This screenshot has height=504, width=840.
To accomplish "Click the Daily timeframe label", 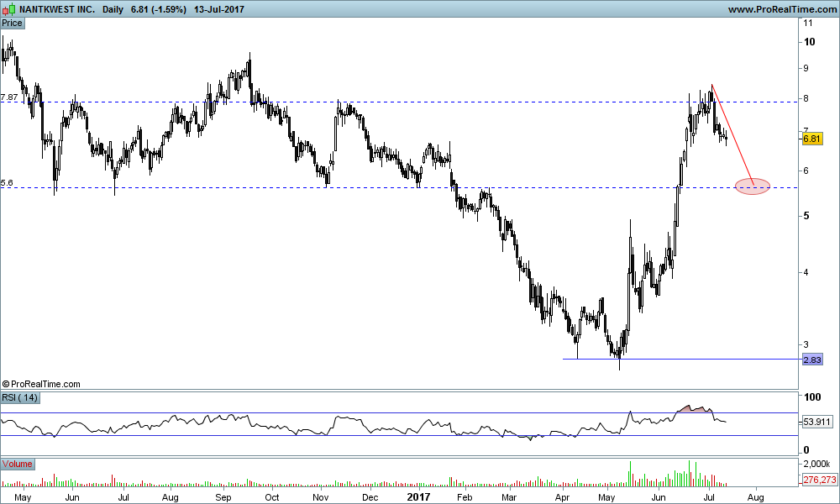I will (x=113, y=9).
